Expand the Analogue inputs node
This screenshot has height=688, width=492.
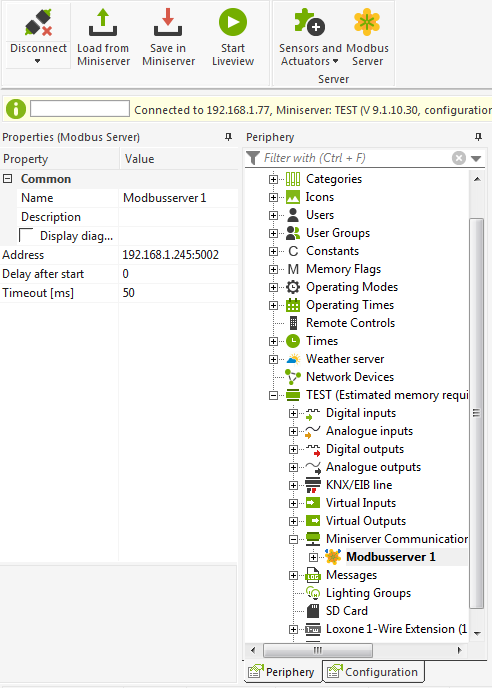(293, 431)
